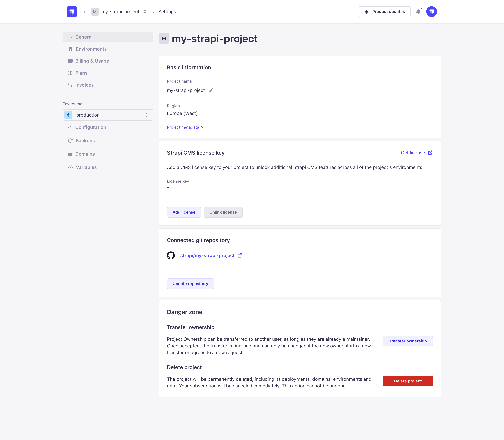Click the Delete project button
This screenshot has height=440, width=504.
pyautogui.click(x=408, y=381)
